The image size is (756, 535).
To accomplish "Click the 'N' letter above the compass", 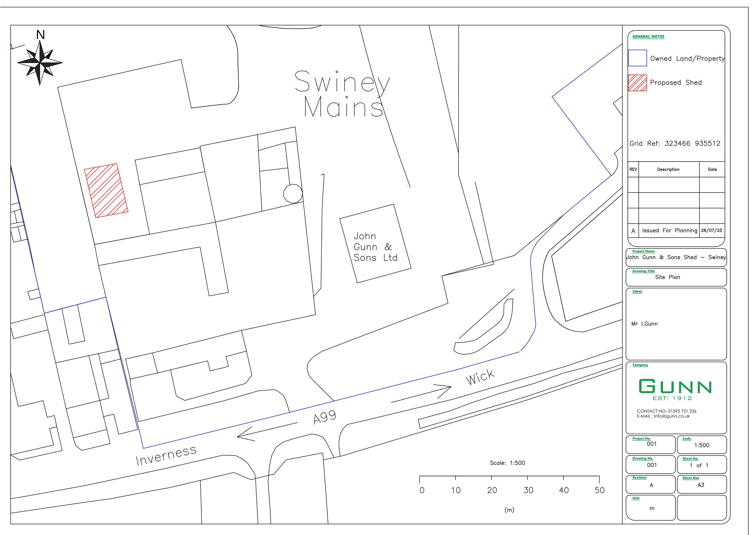I will coord(40,35).
